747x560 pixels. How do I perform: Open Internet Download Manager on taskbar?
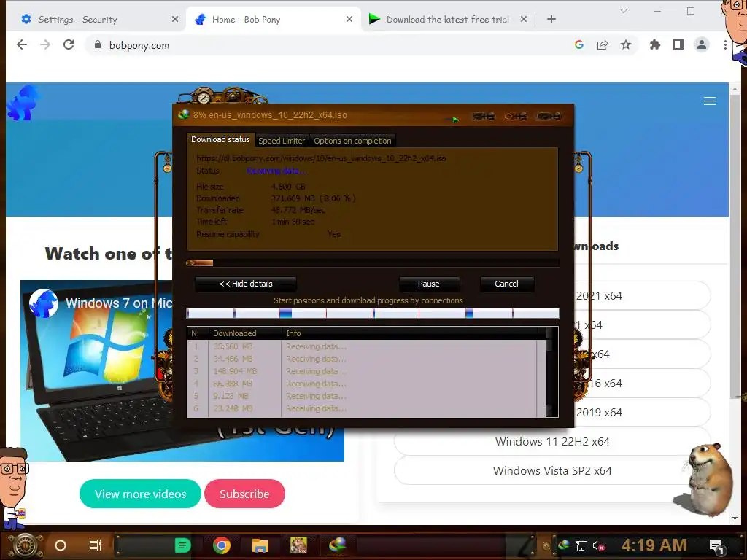tap(337, 545)
